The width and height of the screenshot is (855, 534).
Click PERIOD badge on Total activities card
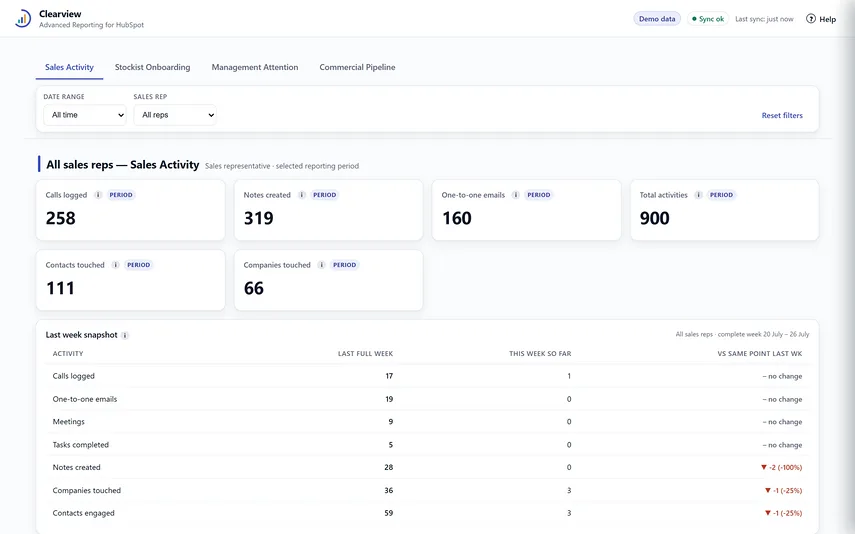721,195
